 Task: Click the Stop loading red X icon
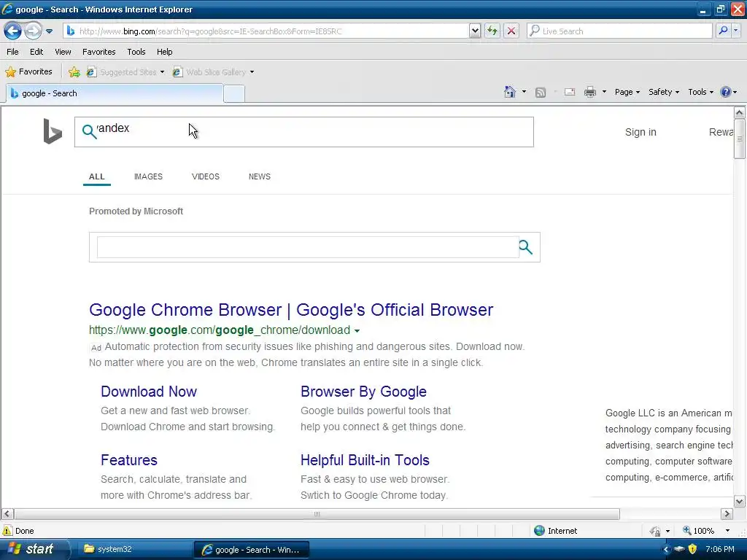[511, 31]
